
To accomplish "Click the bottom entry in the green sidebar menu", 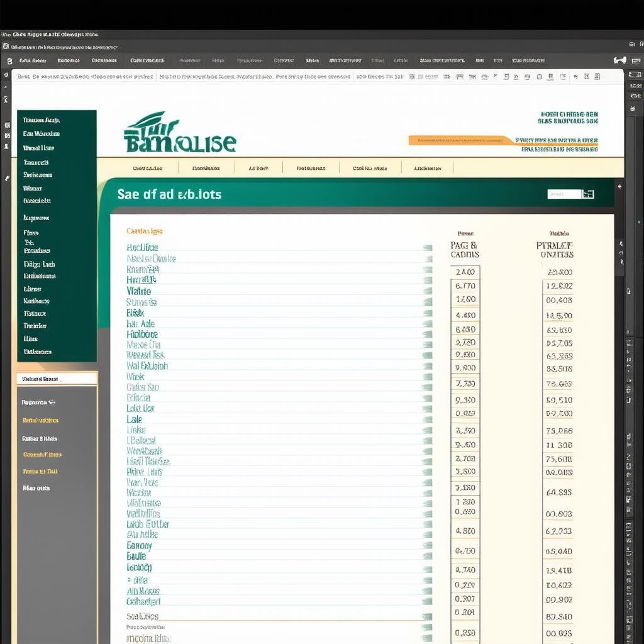I will click(38, 352).
